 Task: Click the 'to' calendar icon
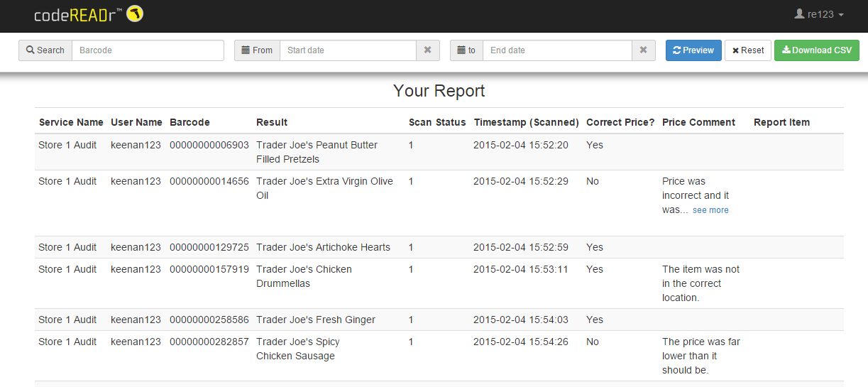[x=461, y=50]
